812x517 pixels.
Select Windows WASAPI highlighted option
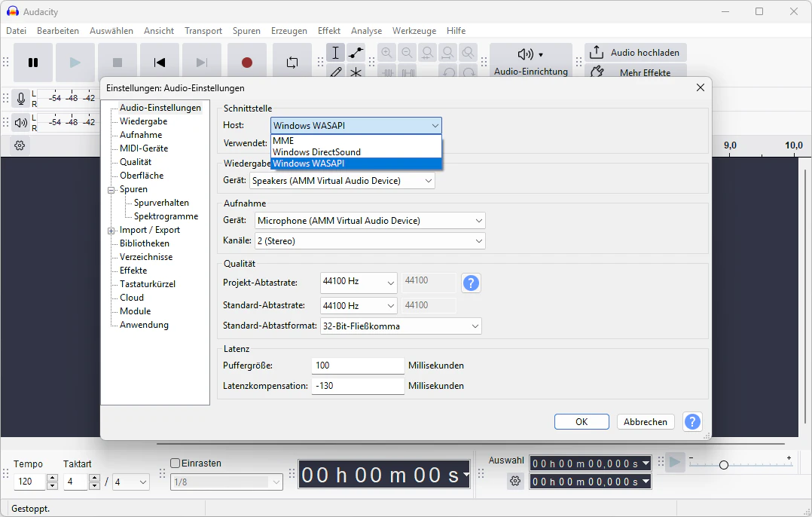click(x=356, y=164)
